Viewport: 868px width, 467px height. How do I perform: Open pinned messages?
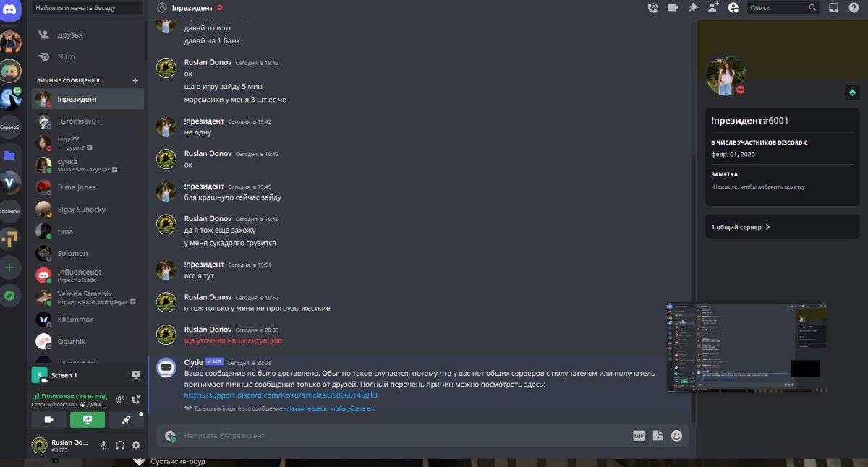pyautogui.click(x=693, y=7)
